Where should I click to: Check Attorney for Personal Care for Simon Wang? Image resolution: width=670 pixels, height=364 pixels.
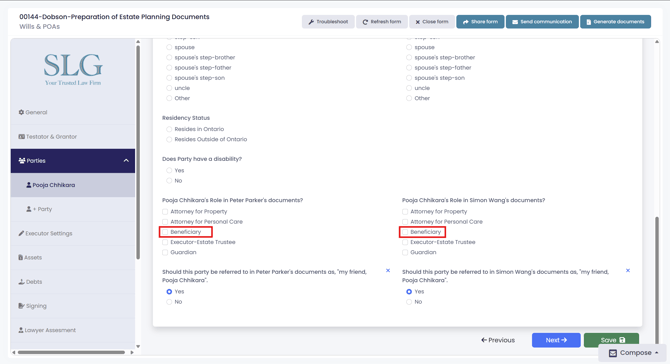pyautogui.click(x=405, y=222)
